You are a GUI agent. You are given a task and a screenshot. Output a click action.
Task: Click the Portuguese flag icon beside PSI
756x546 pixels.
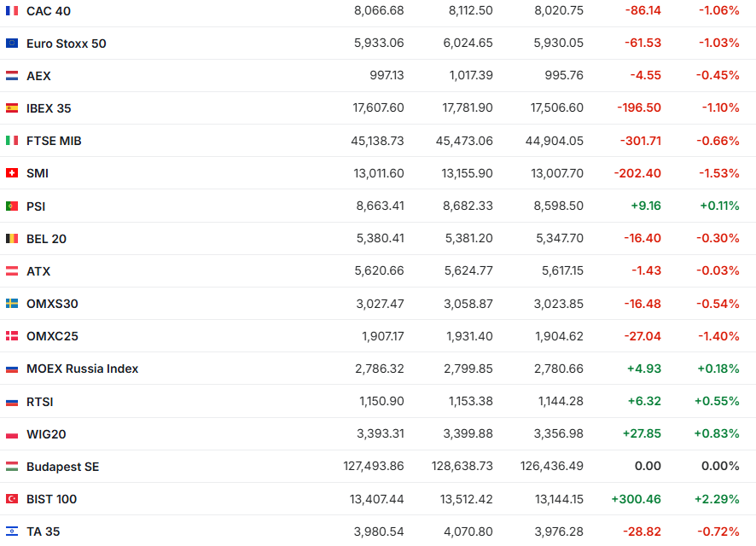pyautogui.click(x=12, y=206)
